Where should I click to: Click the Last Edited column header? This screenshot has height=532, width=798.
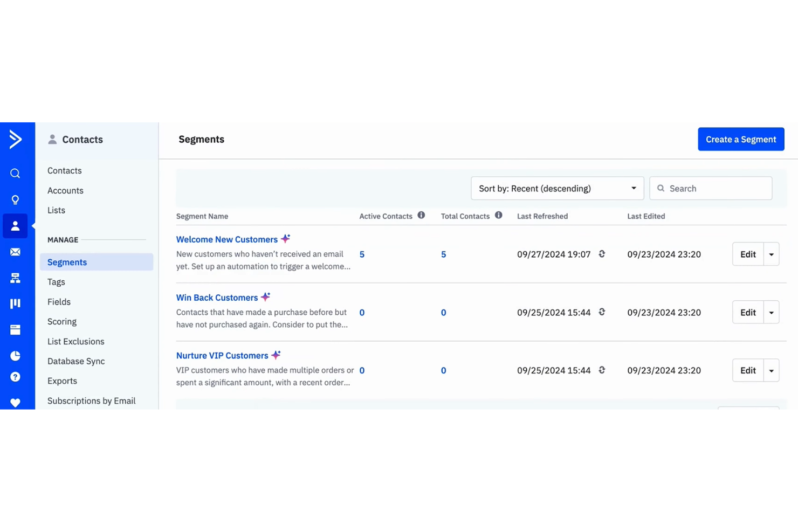[x=646, y=216]
